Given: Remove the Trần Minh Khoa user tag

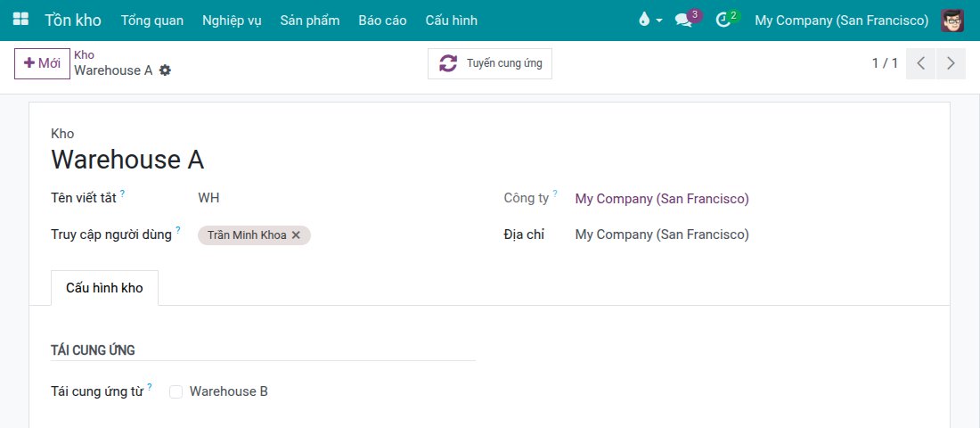Looking at the screenshot, I should [297, 235].
